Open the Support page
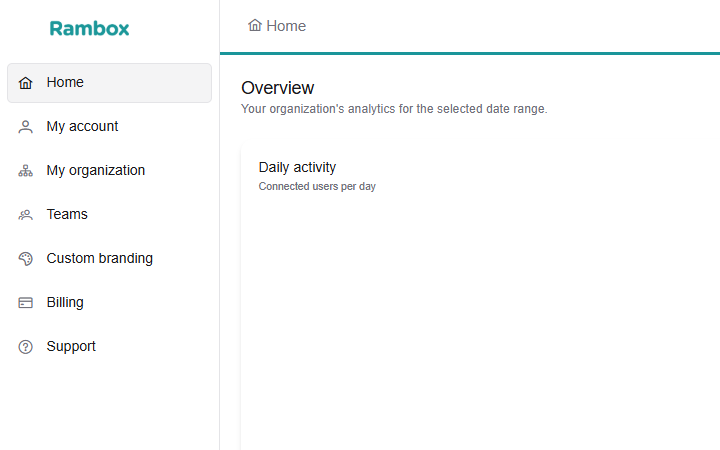 click(x=109, y=347)
